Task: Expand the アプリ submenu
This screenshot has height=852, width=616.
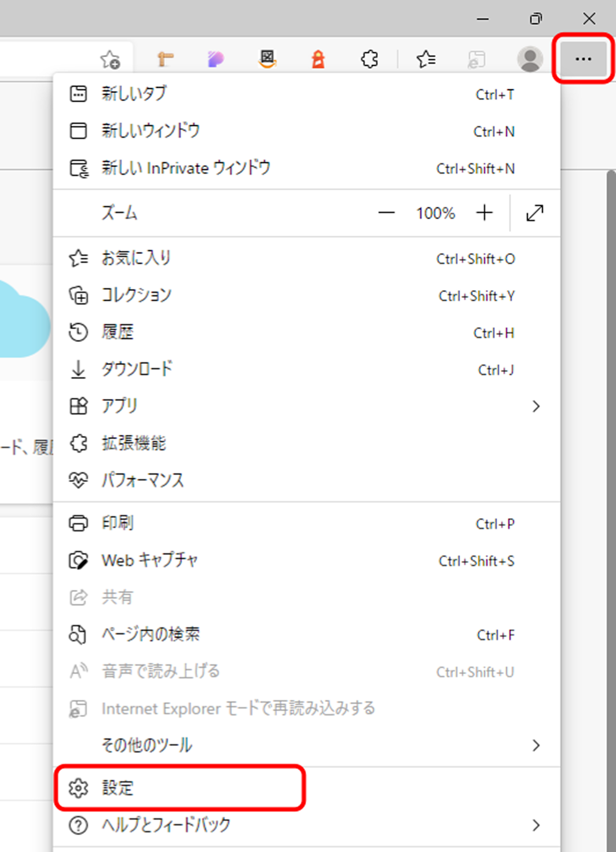Action: click(x=307, y=406)
